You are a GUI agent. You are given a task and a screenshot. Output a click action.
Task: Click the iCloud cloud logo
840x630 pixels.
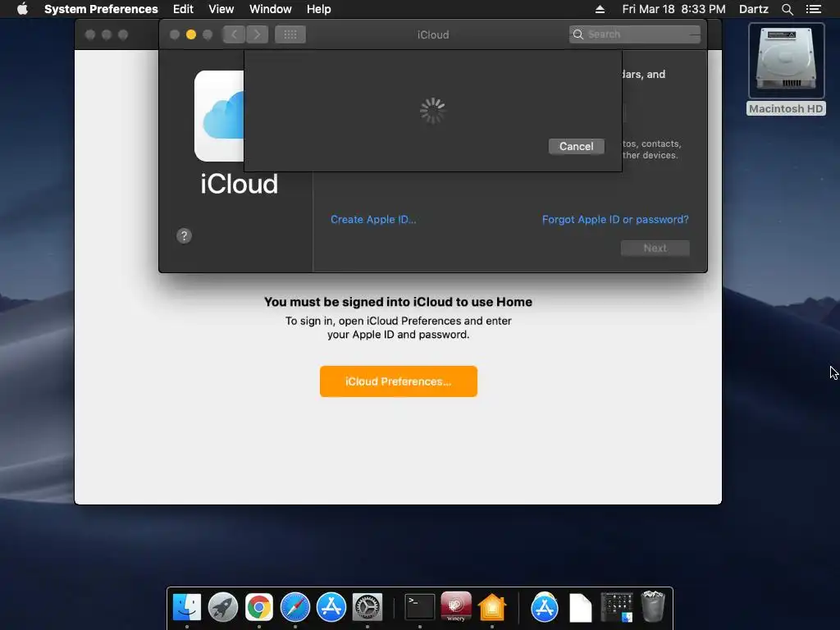tap(219, 116)
